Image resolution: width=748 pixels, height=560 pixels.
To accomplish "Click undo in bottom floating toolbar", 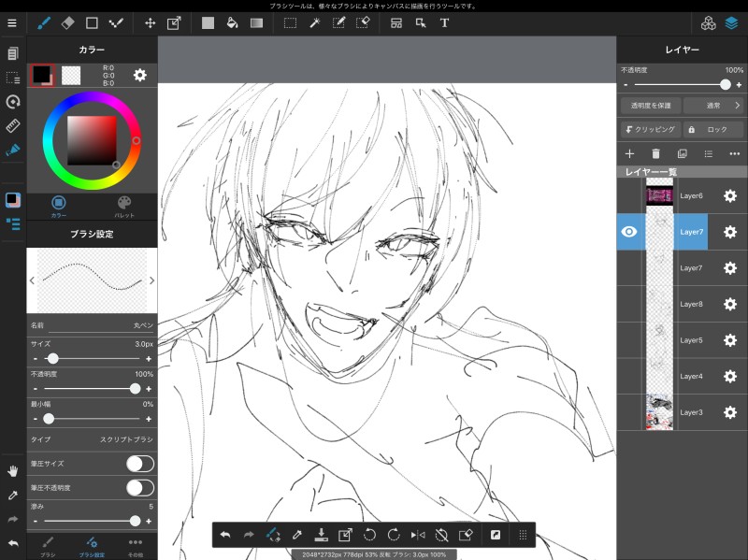I will coord(225,535).
